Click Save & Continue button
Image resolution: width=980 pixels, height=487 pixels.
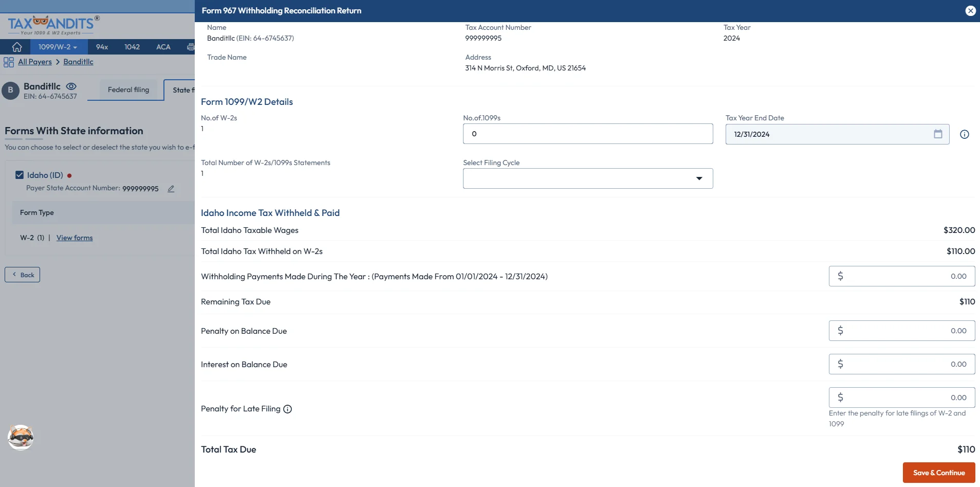939,473
